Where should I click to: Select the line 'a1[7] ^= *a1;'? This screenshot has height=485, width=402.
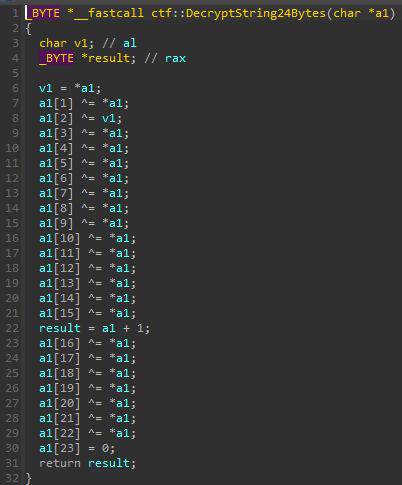click(84, 193)
